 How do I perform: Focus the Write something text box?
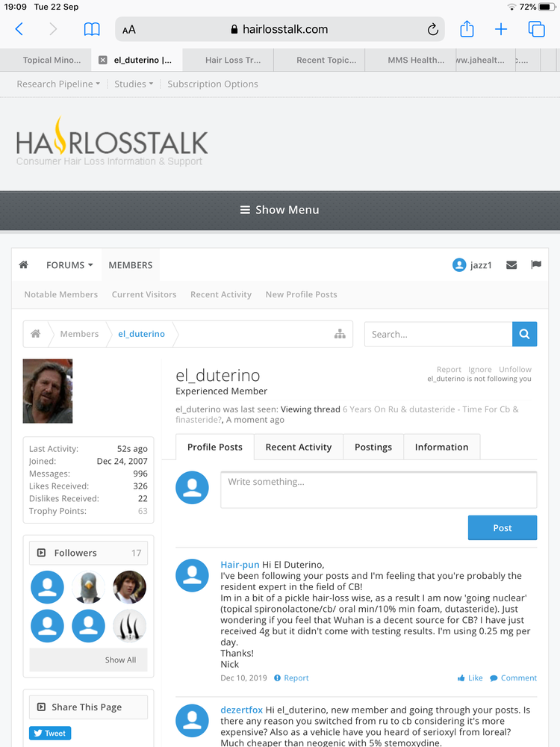pyautogui.click(x=378, y=490)
